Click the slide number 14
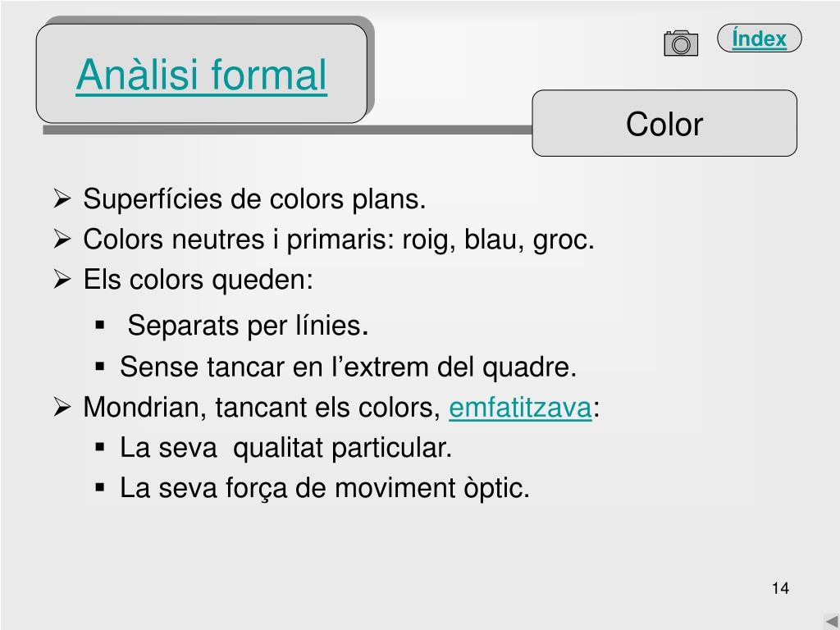Viewport: 840px width, 630px height. [x=781, y=588]
